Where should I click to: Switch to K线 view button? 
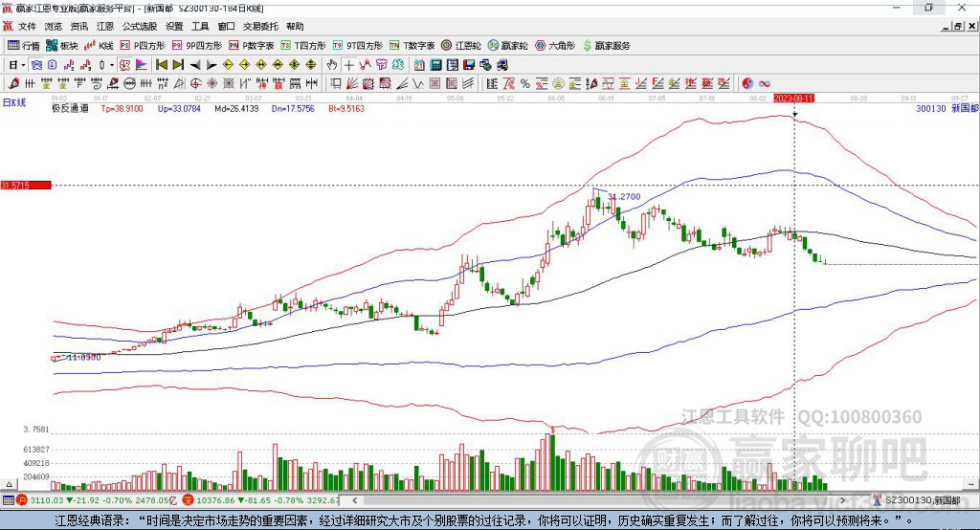pyautogui.click(x=99, y=46)
